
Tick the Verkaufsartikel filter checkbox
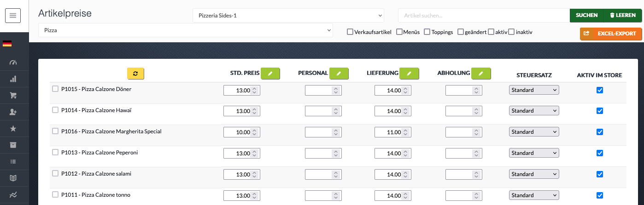pyautogui.click(x=350, y=32)
